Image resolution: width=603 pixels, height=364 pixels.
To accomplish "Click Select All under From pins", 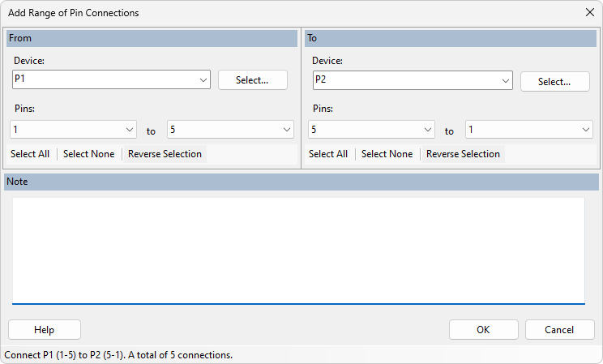I will [x=30, y=154].
